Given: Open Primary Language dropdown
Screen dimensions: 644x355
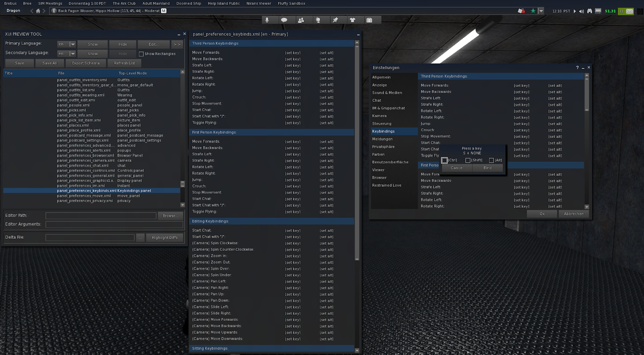Looking at the screenshot, I should pyautogui.click(x=66, y=44).
